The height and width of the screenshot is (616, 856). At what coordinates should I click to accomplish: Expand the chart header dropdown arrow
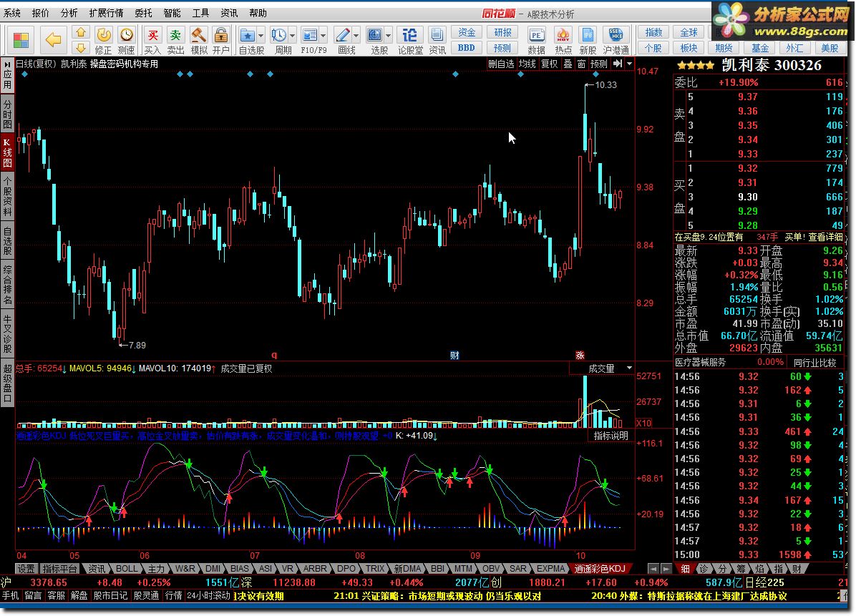pyautogui.click(x=629, y=64)
